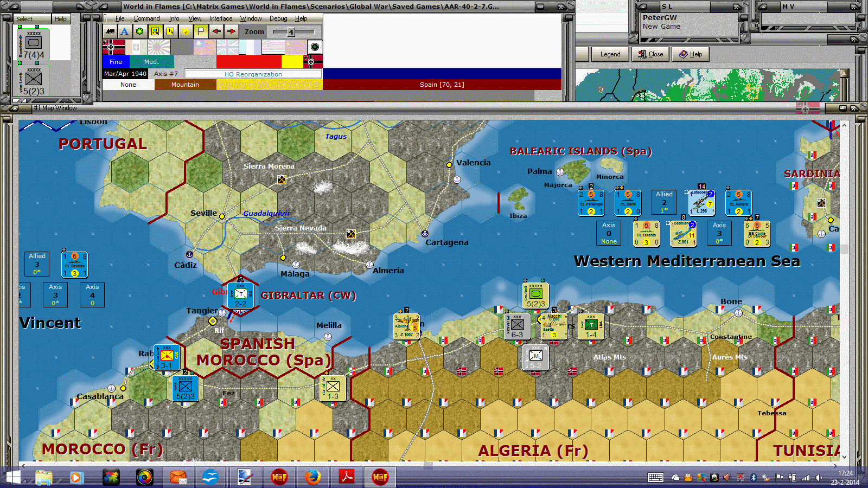Click the Fine weather indicator
The image size is (868, 488).
tap(116, 62)
